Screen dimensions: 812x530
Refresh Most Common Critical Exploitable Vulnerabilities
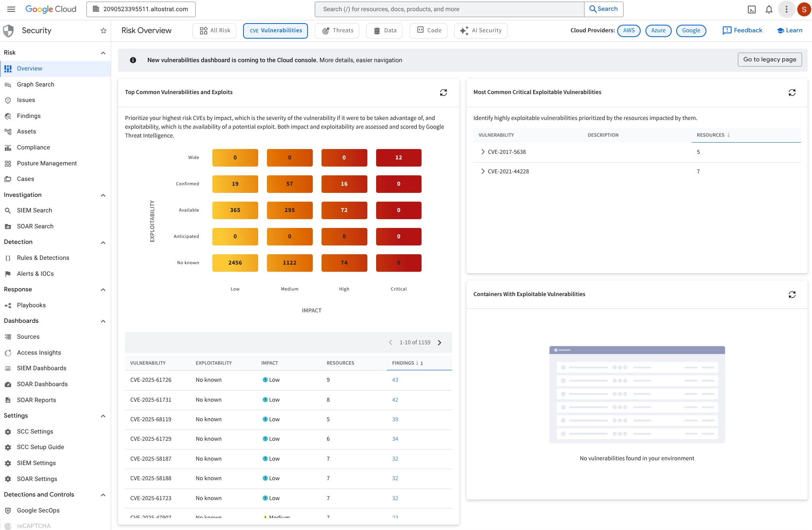tap(792, 92)
